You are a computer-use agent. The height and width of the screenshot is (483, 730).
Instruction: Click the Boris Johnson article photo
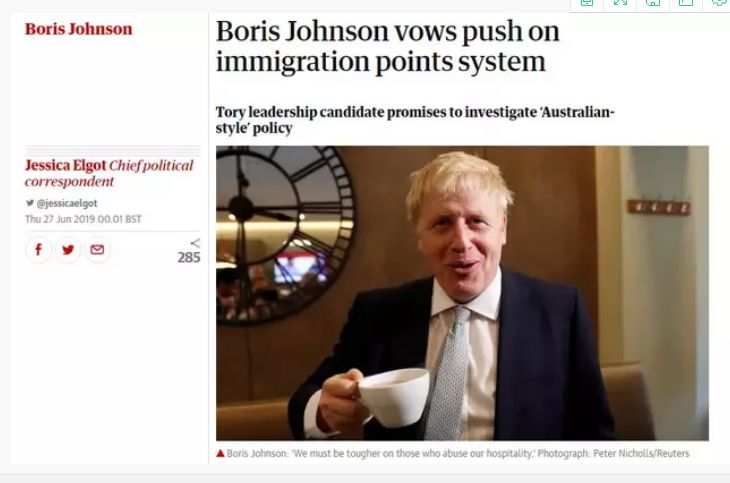[x=462, y=293]
